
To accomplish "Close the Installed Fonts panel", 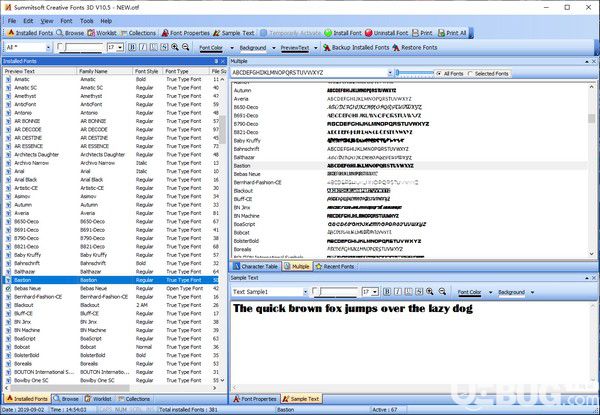I will [223, 61].
